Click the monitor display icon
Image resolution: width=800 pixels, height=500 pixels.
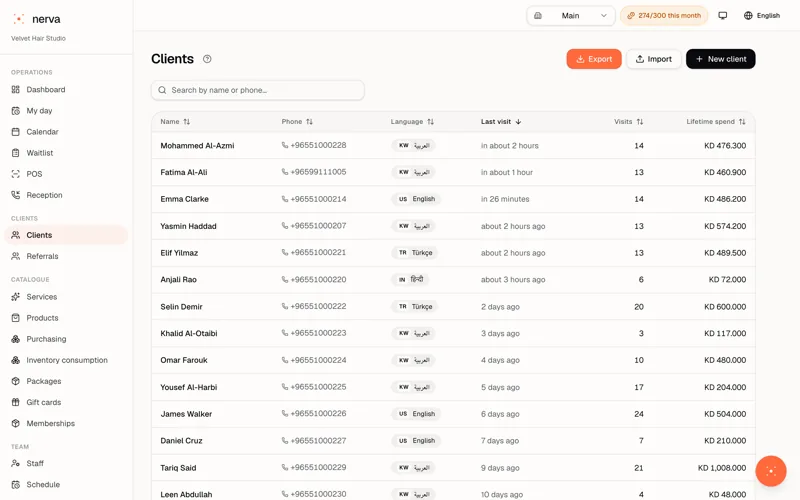tap(722, 16)
